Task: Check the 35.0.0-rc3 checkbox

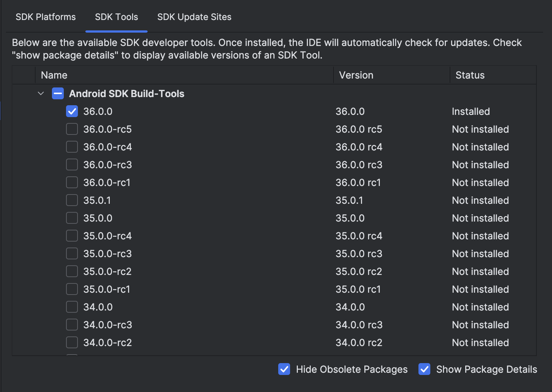Action: [x=72, y=253]
